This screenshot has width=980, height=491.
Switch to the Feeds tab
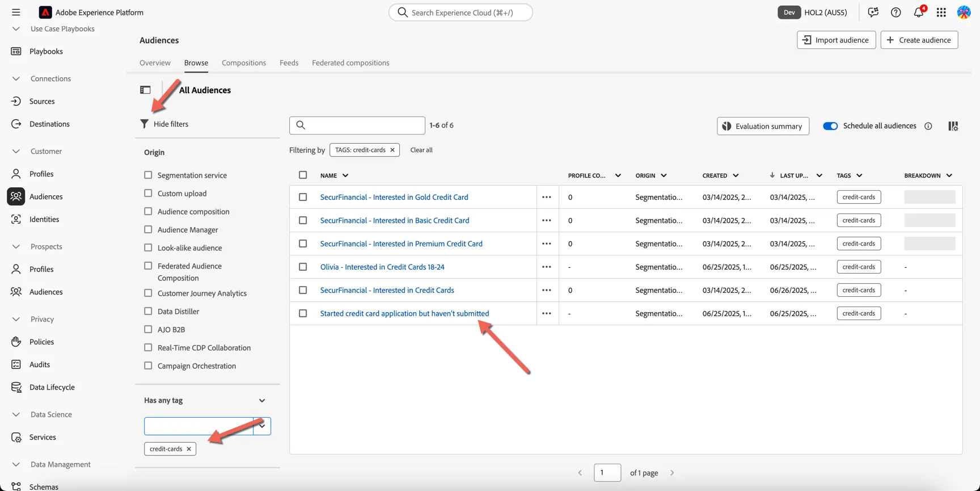coord(289,62)
